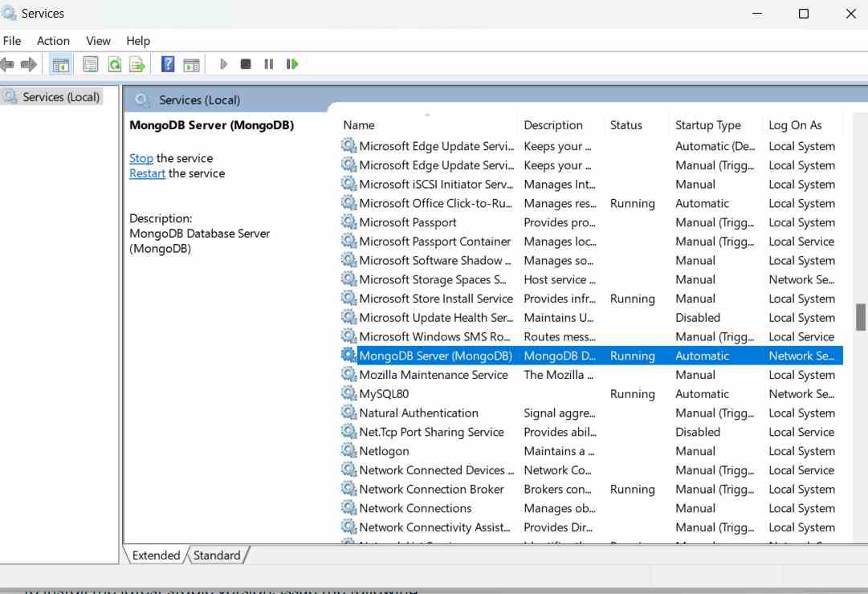The image size is (868, 594).
Task: Click gear icon of Net.Tcp Port Sharing Service
Action: (x=348, y=432)
